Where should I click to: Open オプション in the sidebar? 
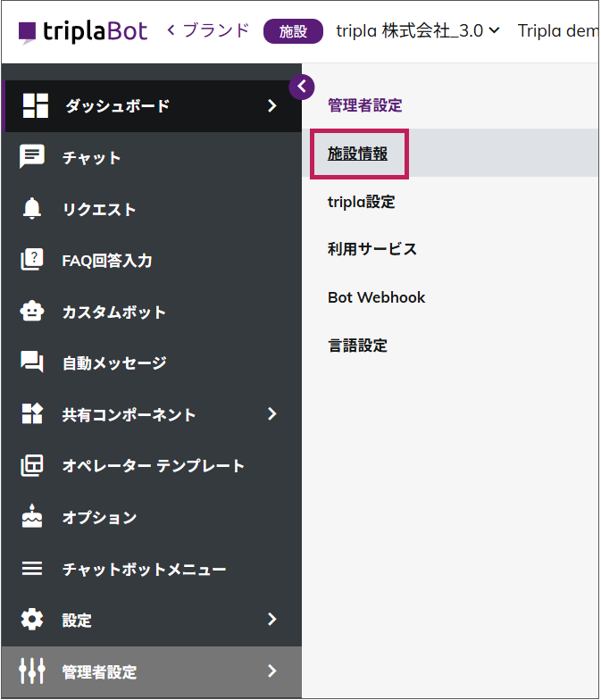coord(152,516)
